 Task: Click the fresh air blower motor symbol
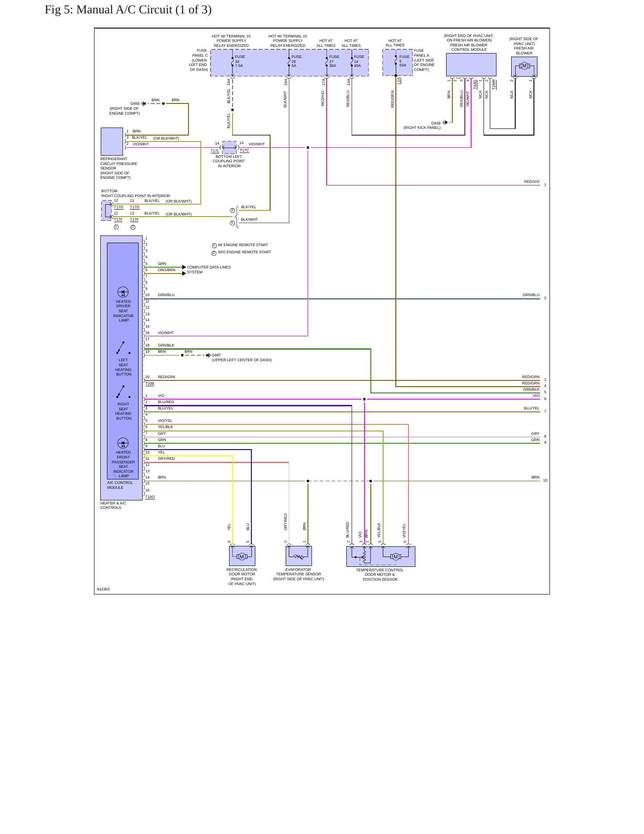click(x=524, y=66)
